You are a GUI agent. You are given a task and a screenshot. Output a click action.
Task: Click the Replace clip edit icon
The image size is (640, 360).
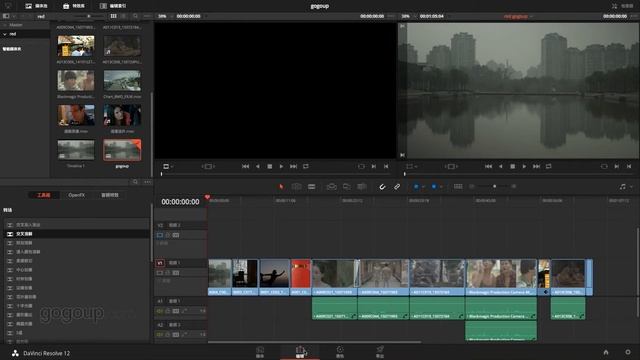[x=362, y=187]
